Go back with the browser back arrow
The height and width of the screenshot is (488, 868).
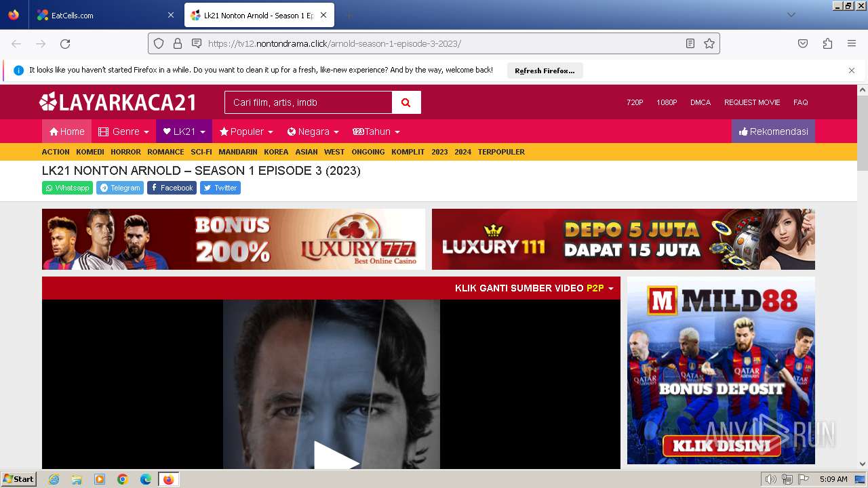tap(16, 43)
